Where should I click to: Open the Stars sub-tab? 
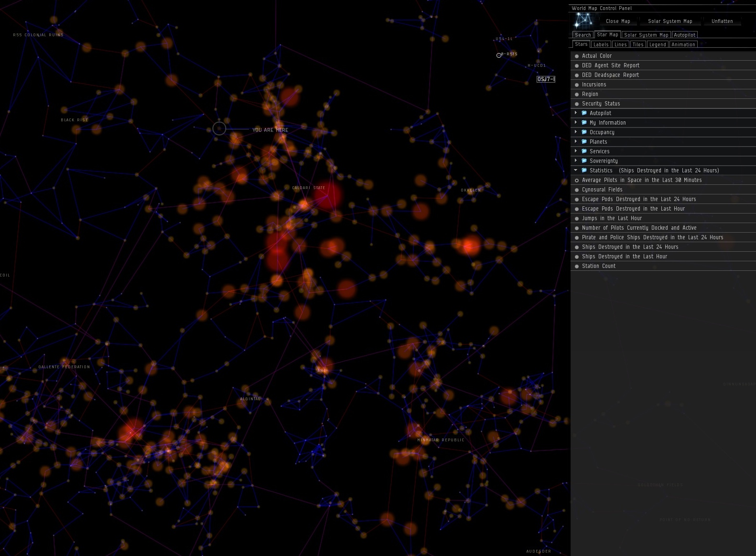581,44
